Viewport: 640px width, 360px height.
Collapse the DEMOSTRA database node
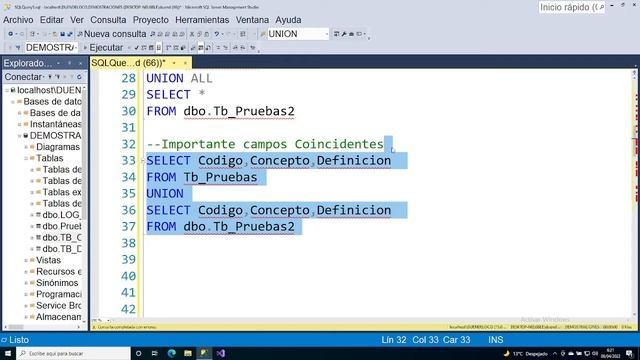pos(20,136)
